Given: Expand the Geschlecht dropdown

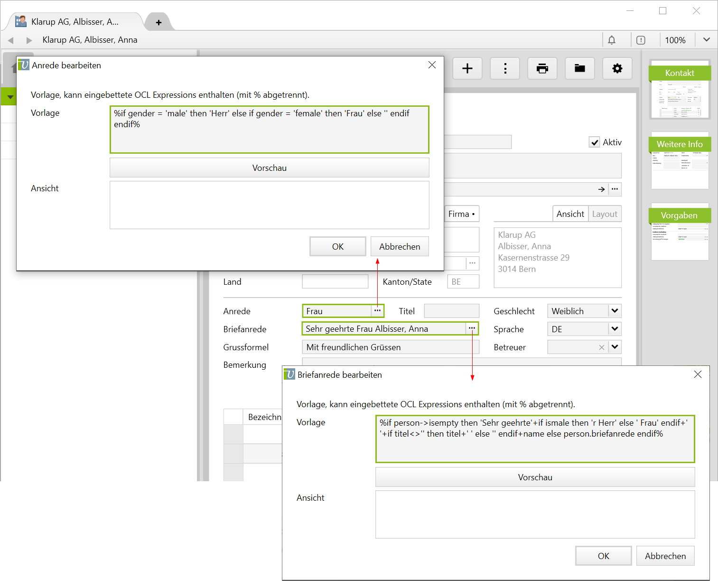Looking at the screenshot, I should 615,311.
